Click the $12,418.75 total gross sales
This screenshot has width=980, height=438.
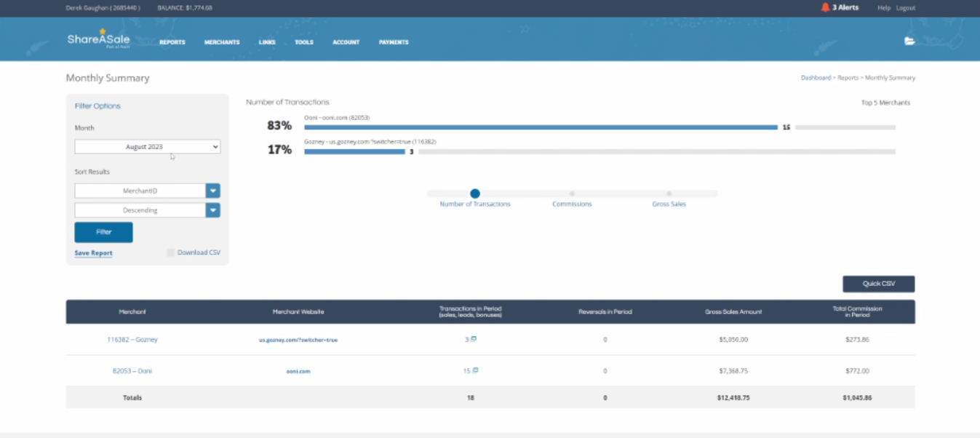pos(733,398)
